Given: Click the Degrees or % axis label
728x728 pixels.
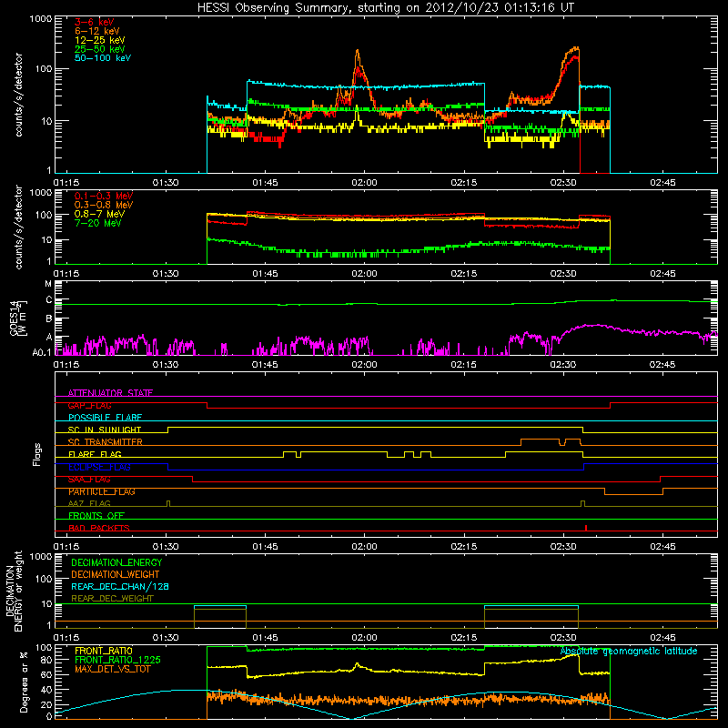Looking at the screenshot, I should [x=25, y=682].
